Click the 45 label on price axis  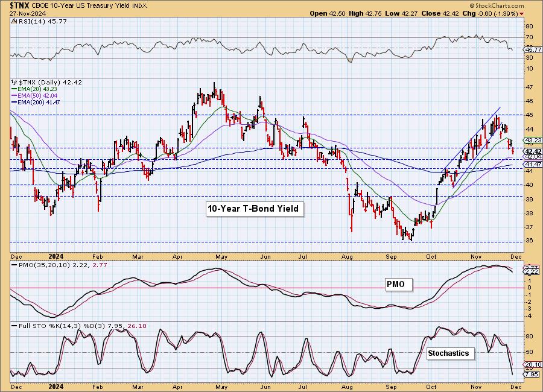click(529, 115)
